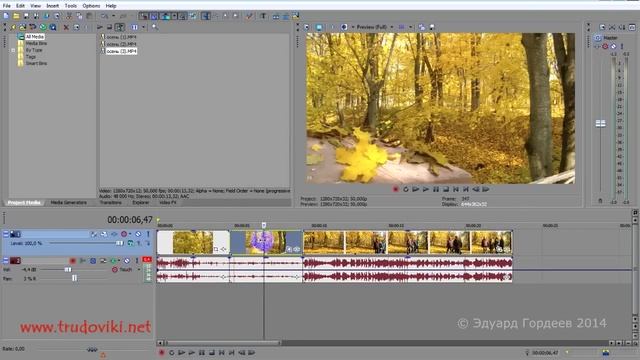Click the Save project toolbar icon

point(26,16)
